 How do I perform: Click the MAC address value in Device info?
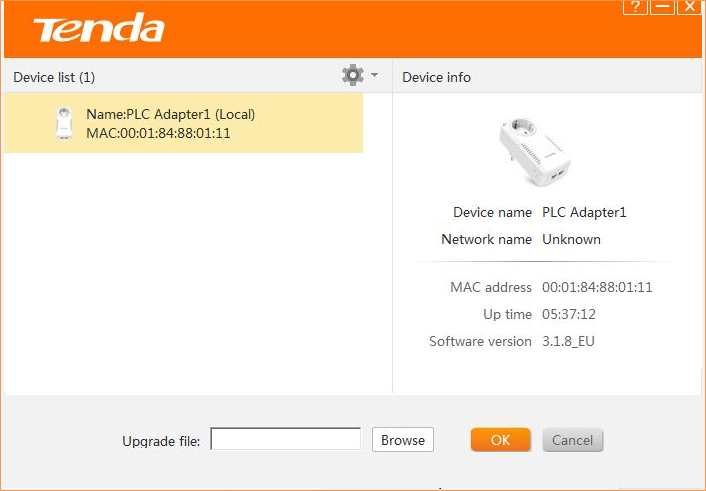click(597, 287)
